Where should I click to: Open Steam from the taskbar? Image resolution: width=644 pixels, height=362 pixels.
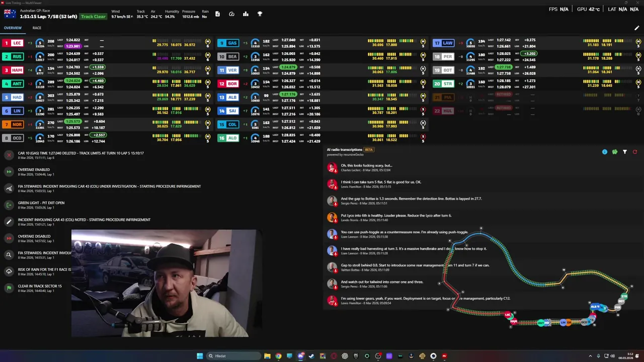click(x=311, y=356)
